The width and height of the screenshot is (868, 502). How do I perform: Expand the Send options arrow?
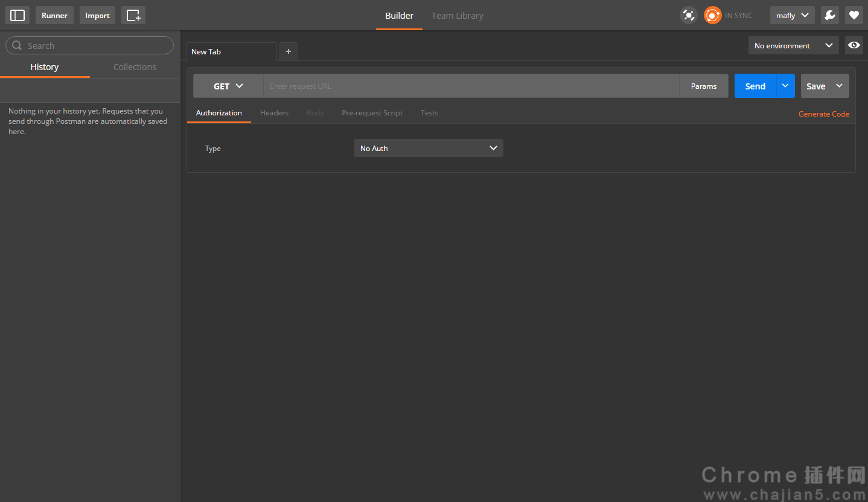(x=785, y=86)
